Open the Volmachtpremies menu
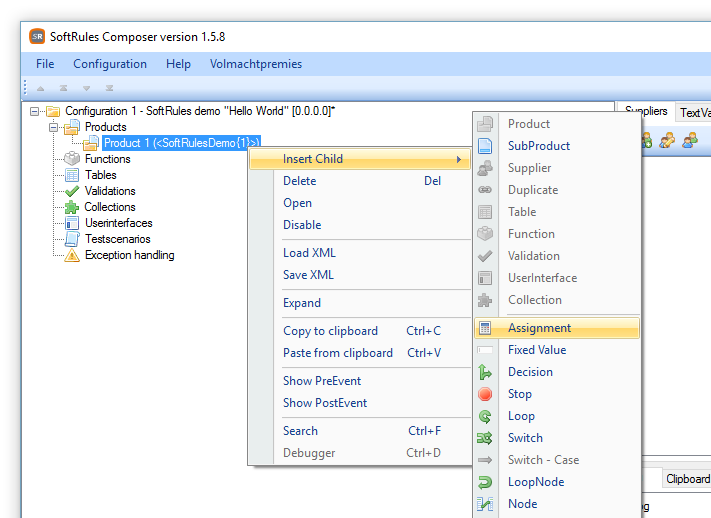The height and width of the screenshot is (518, 711). click(256, 64)
